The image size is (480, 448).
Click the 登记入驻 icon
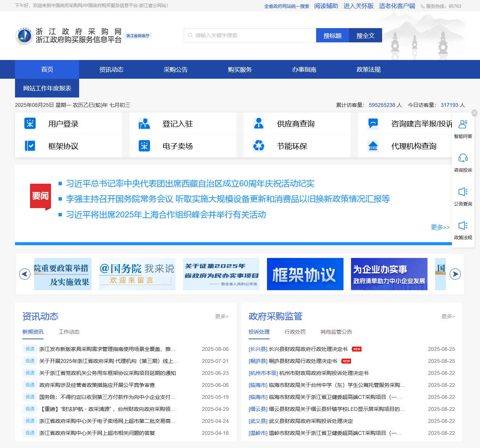(x=144, y=123)
